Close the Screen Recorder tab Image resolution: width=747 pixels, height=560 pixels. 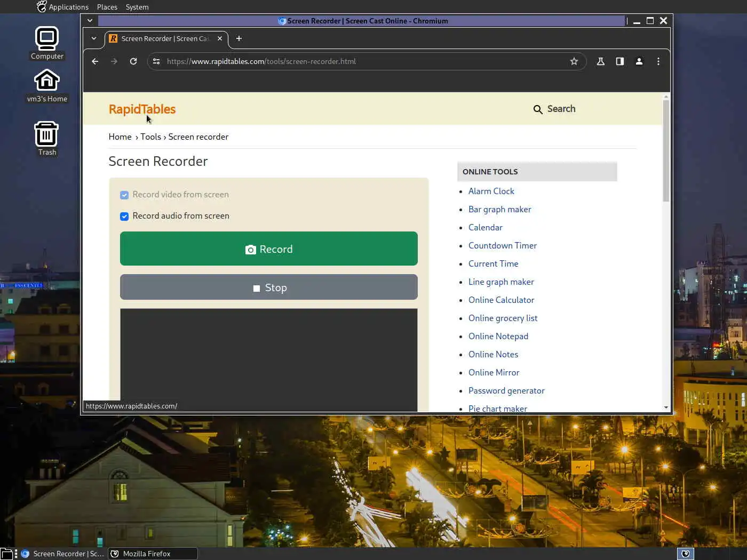220,38
